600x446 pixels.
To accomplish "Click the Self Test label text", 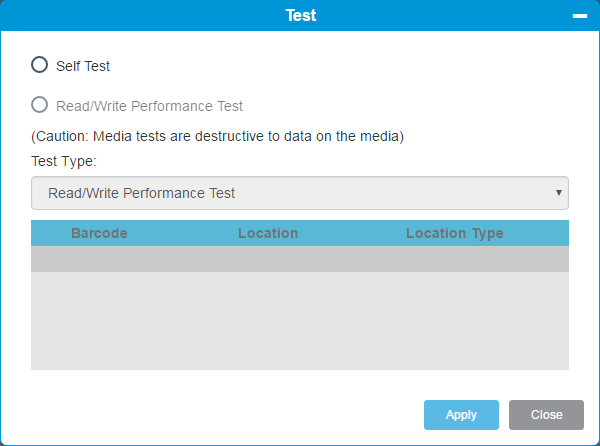I will (83, 66).
